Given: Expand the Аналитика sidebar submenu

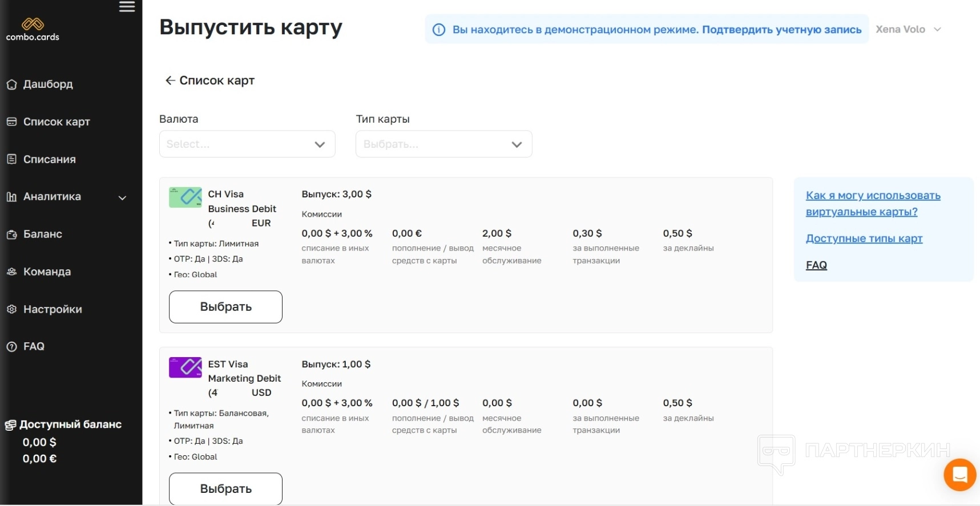Looking at the screenshot, I should click(122, 197).
